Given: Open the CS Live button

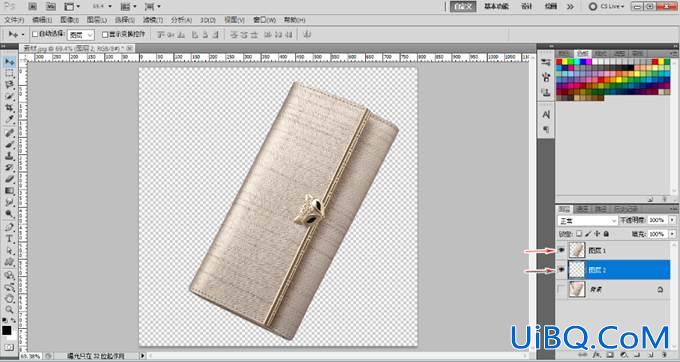Looking at the screenshot, I should tap(607, 7).
